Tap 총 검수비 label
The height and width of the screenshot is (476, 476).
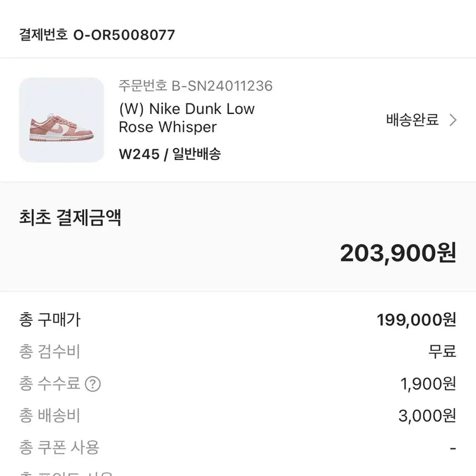pos(47,351)
